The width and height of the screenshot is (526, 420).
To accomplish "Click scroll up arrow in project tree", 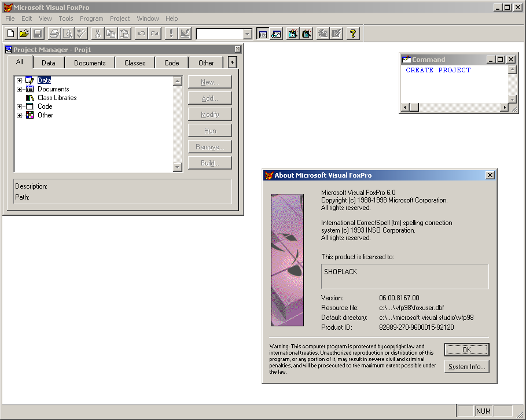I will [178, 81].
